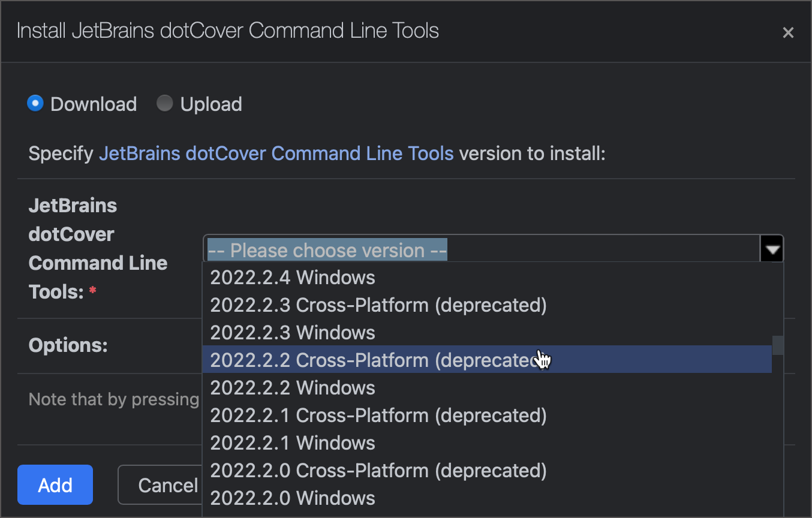The height and width of the screenshot is (518, 812).
Task: Click the blue Add button
Action: click(55, 484)
